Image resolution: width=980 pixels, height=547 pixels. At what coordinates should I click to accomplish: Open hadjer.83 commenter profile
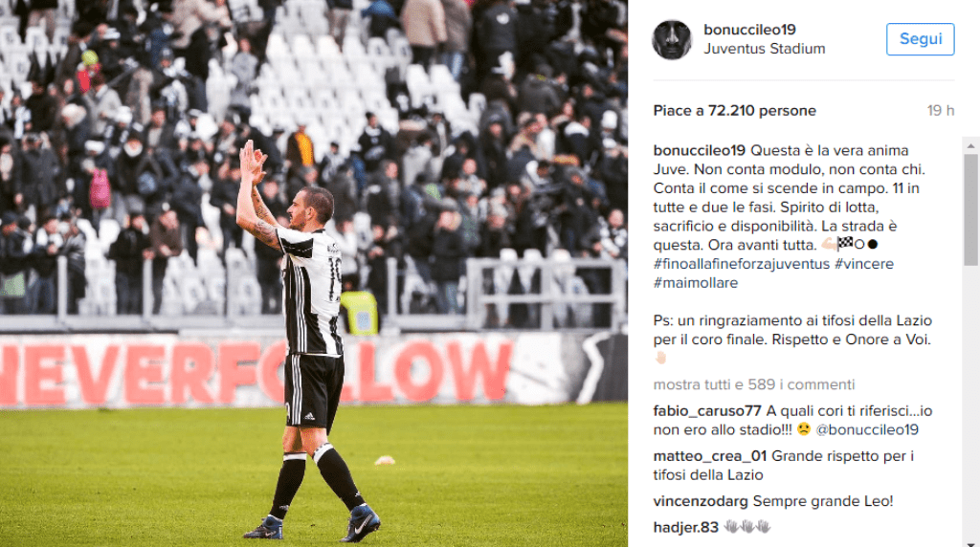tap(685, 528)
